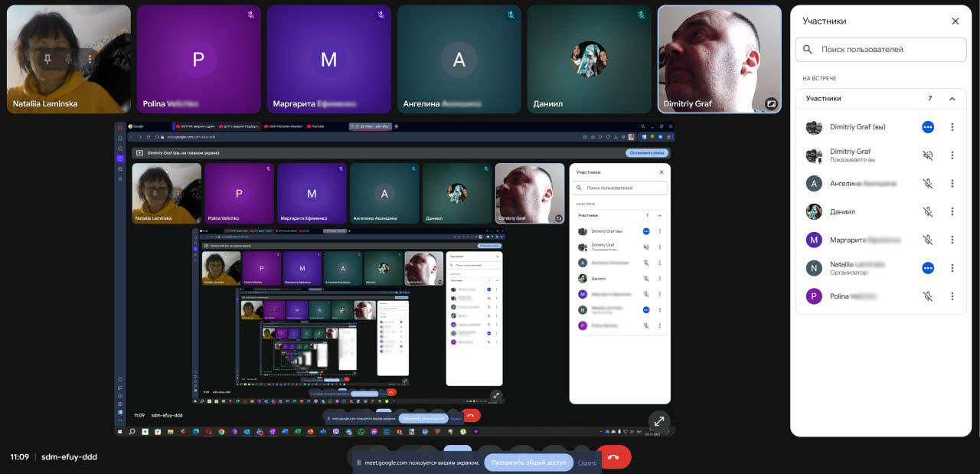This screenshot has height=474, width=980.
Task: Click the speaking indicator for Nataliia Организатор
Action: click(x=928, y=268)
